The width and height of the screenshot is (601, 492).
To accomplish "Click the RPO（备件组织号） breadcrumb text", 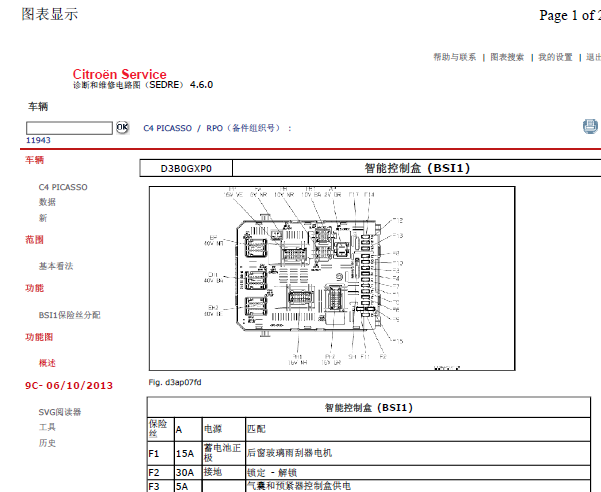I will point(243,128).
